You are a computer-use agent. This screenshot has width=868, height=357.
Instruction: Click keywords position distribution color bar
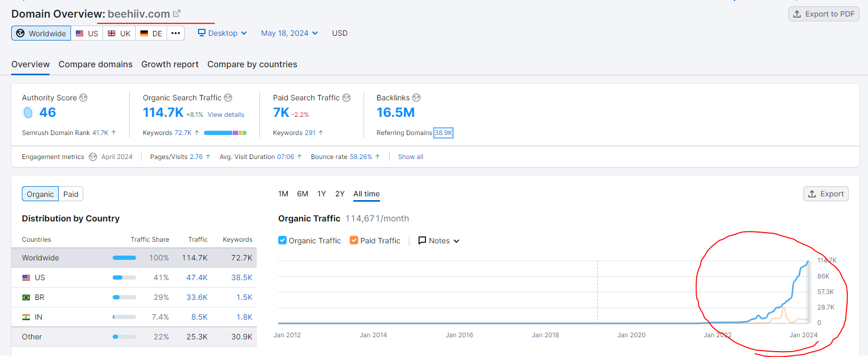225,133
